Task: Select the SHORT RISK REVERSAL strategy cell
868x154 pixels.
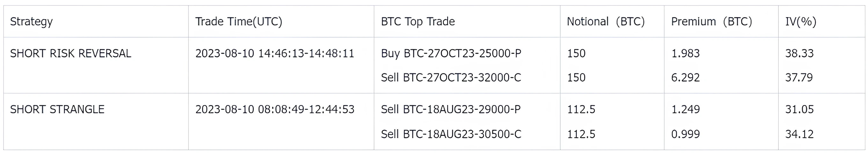Action: click(70, 53)
